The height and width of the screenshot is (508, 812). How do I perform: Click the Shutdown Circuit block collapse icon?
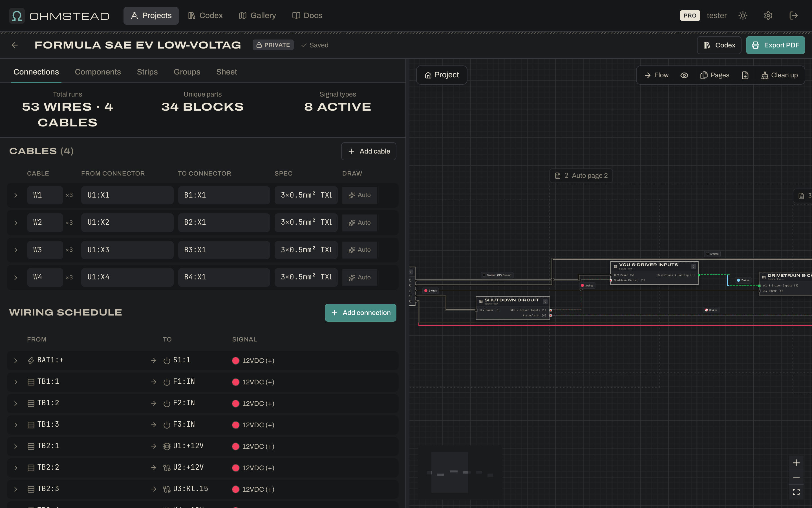pos(545,302)
